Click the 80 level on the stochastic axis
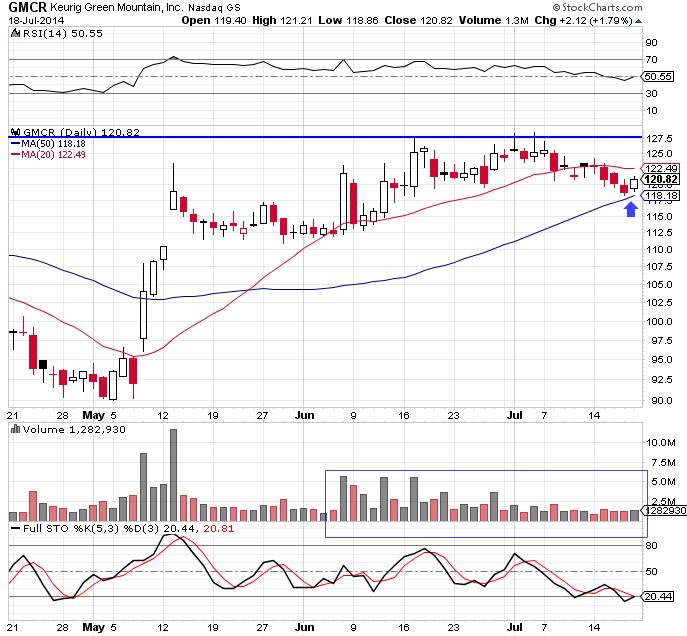 [x=652, y=546]
